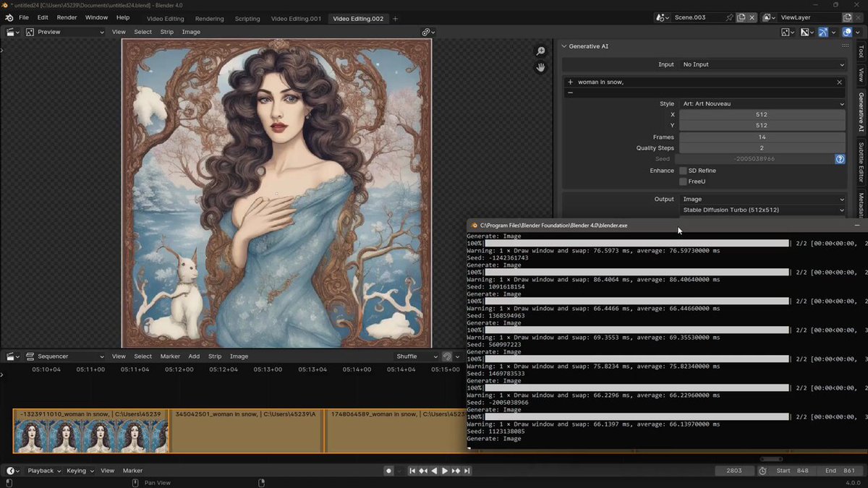Click the link chain icon above the preview
This screenshot has height=488, width=868.
[x=427, y=32]
